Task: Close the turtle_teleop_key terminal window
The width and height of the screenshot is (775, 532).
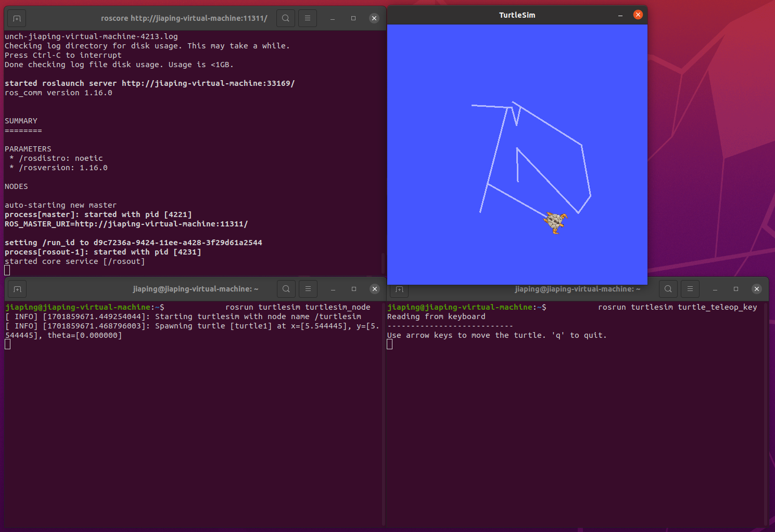Action: coord(757,289)
